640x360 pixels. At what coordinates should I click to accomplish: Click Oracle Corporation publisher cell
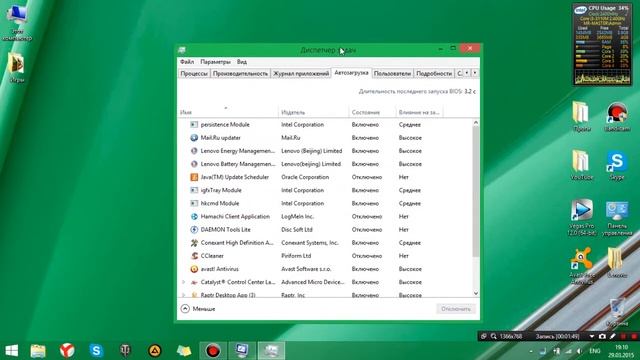point(305,177)
